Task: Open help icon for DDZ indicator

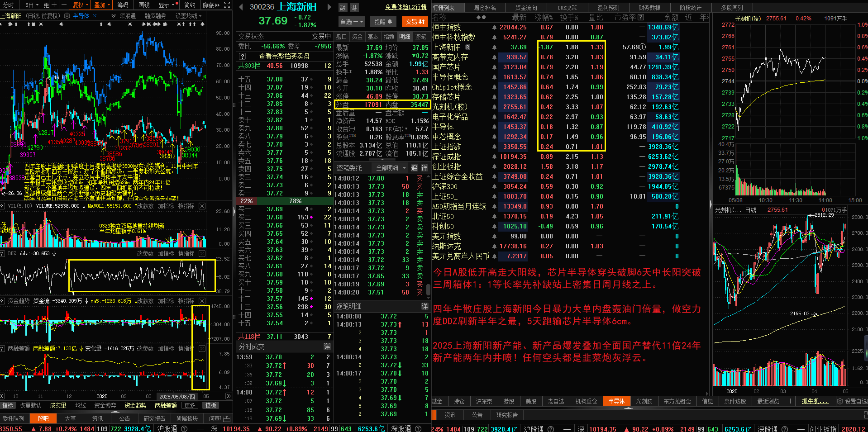Action: [3, 253]
